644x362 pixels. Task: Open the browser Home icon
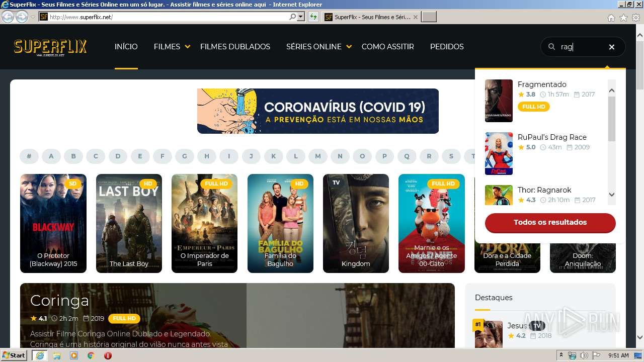pos(611,18)
